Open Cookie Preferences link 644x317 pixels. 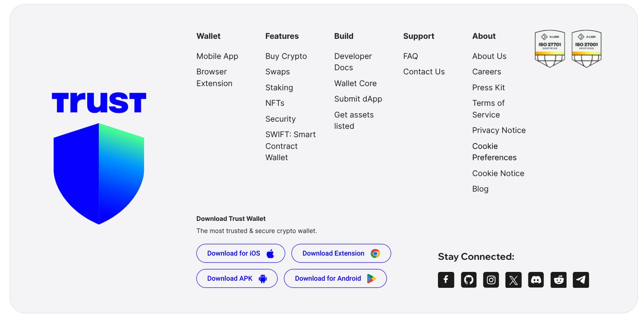[x=494, y=152]
